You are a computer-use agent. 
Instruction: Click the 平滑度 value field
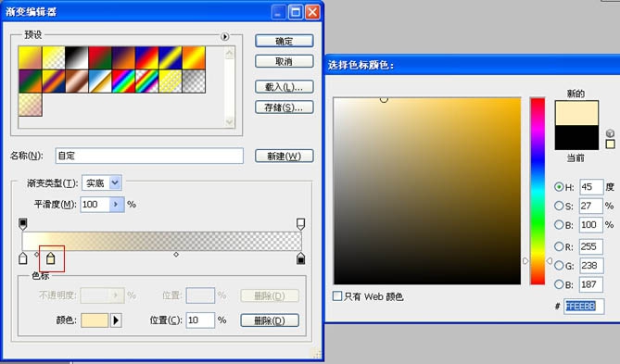[95, 205]
